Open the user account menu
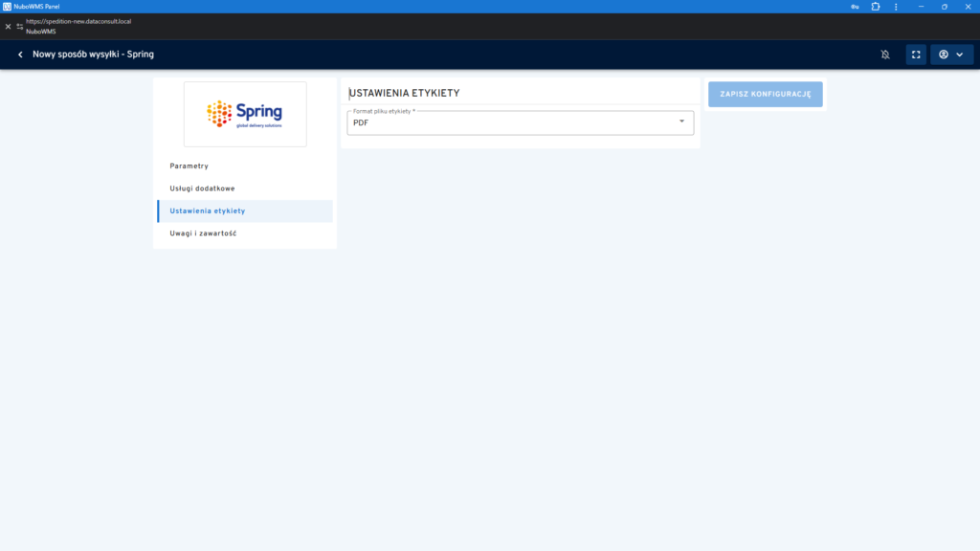 tap(951, 55)
